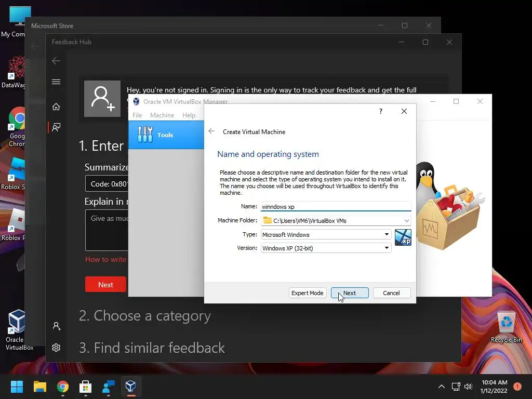This screenshot has height=399, width=532.
Task: Maximize the VirtualBox Manager window
Action: (456, 101)
